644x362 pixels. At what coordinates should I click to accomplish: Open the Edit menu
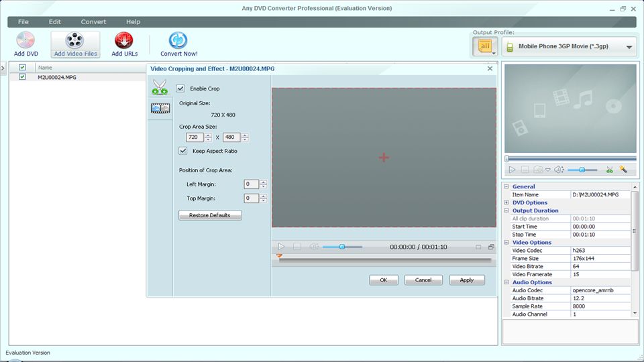click(54, 21)
